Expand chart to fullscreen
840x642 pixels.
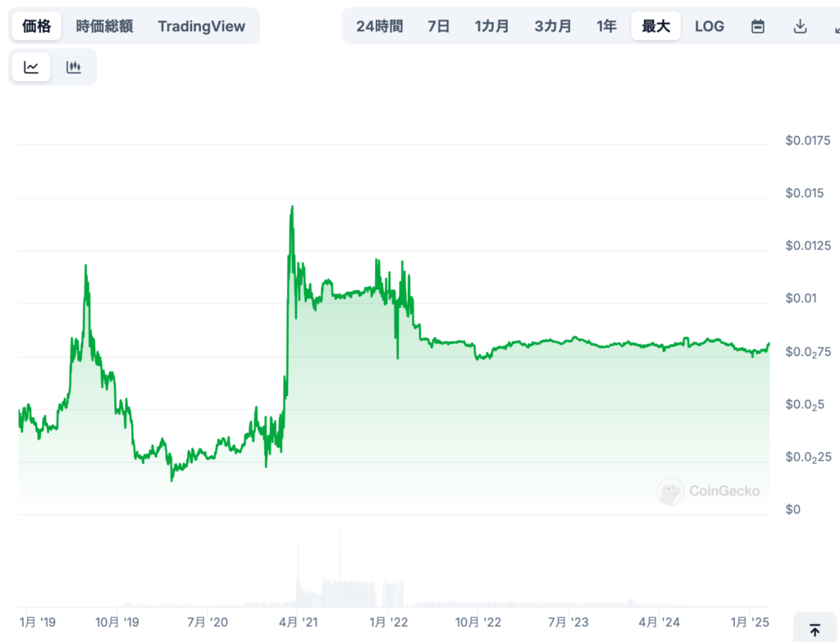836,26
